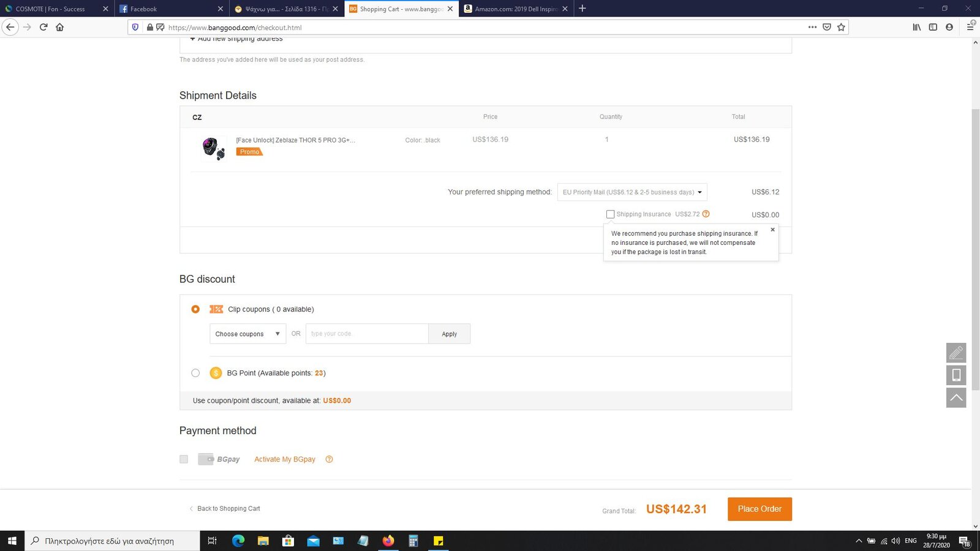This screenshot has width=980, height=551.
Task: Close the shipping insurance tooltip
Action: [x=772, y=230]
